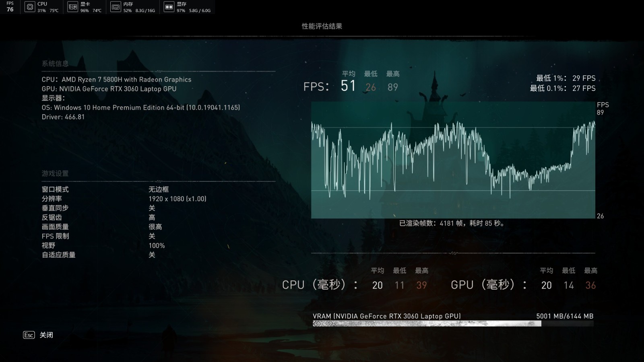Click the 已渲染帧数 4181 帧 summary
Image resolution: width=644 pixels, height=362 pixels.
452,223
